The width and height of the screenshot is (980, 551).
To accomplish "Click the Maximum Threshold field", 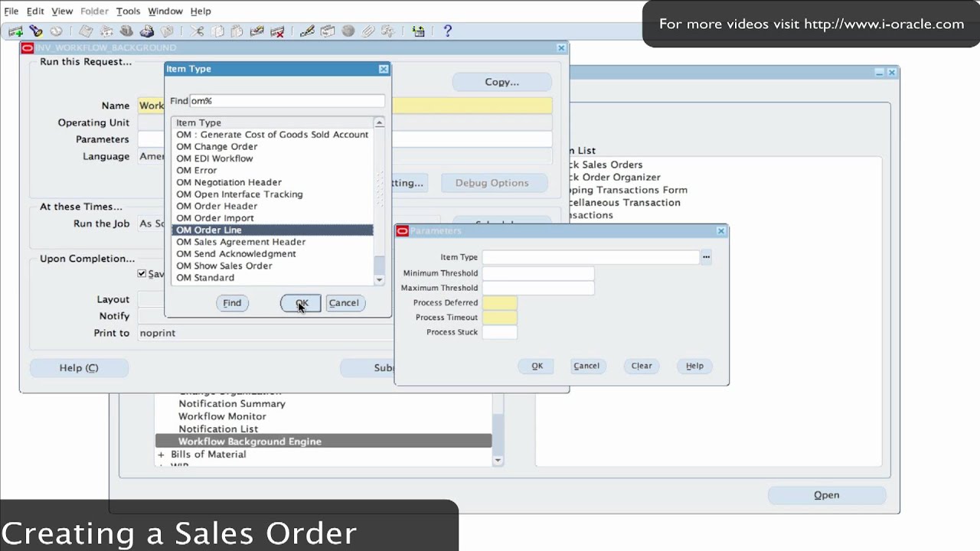I will 537,288.
